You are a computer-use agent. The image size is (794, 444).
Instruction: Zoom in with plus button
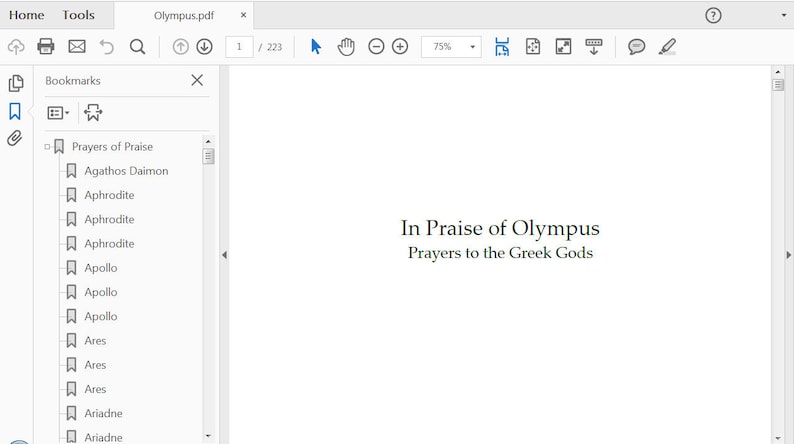coord(400,47)
